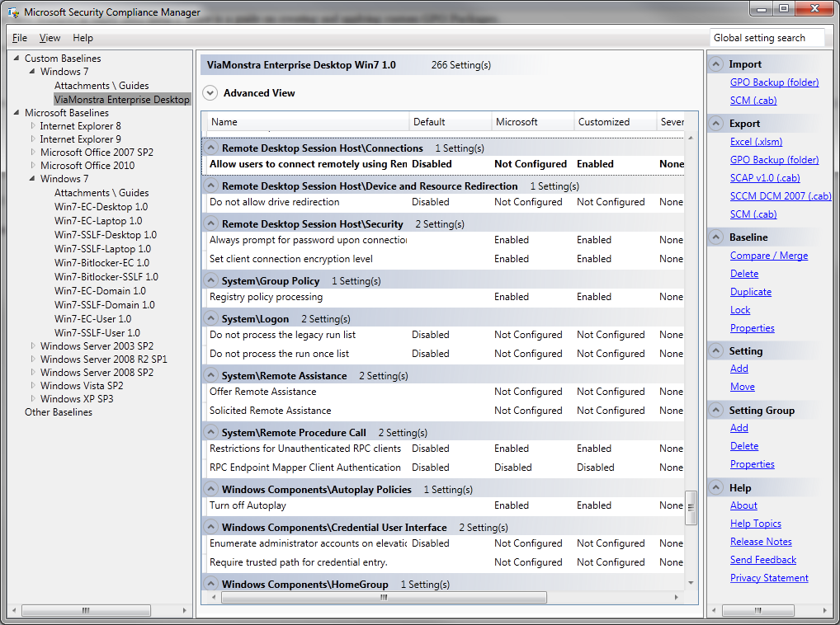Click the settings list horizontal scrollbar thumb

click(x=384, y=597)
